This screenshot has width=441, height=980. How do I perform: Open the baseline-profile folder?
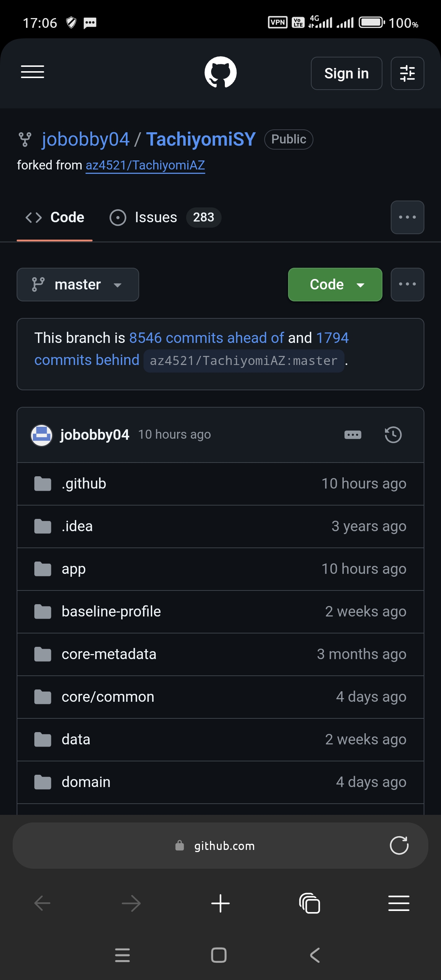[220, 612]
